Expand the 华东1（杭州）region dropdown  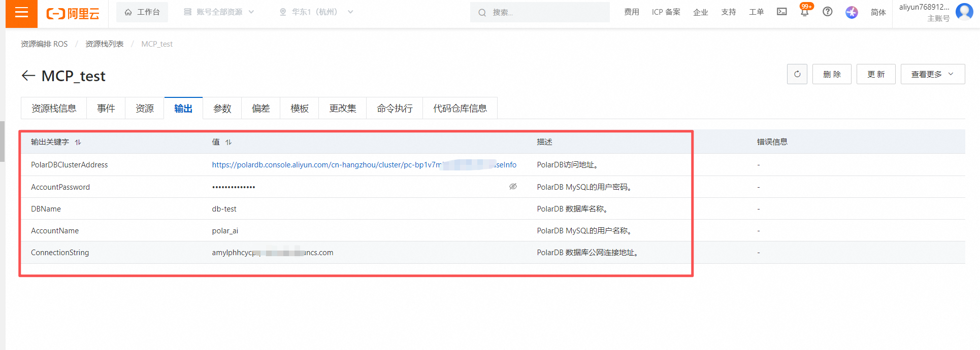[316, 12]
